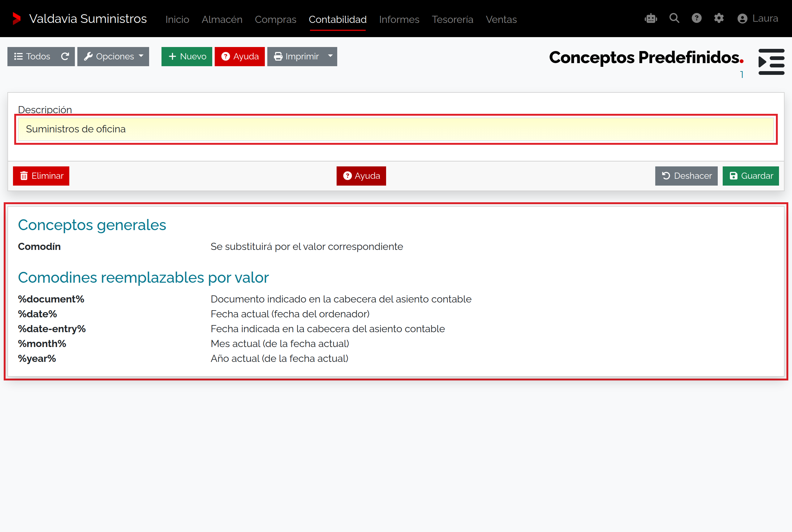Click the Imprimir button
This screenshot has width=792, height=532.
pos(296,56)
